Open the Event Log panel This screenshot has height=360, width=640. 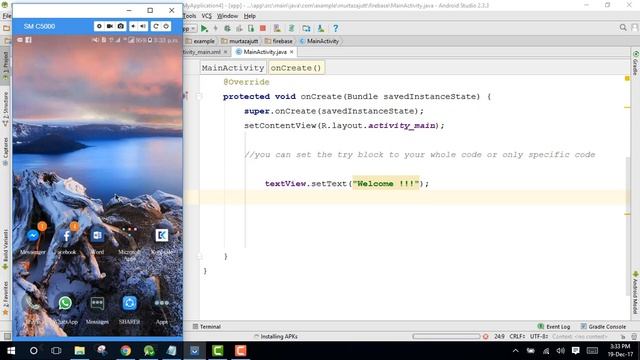pos(554,327)
